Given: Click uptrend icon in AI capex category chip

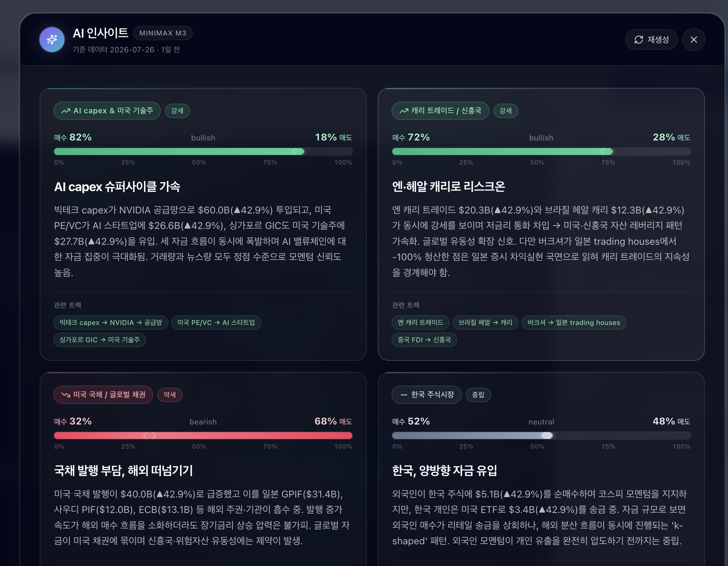Looking at the screenshot, I should pyautogui.click(x=66, y=111).
